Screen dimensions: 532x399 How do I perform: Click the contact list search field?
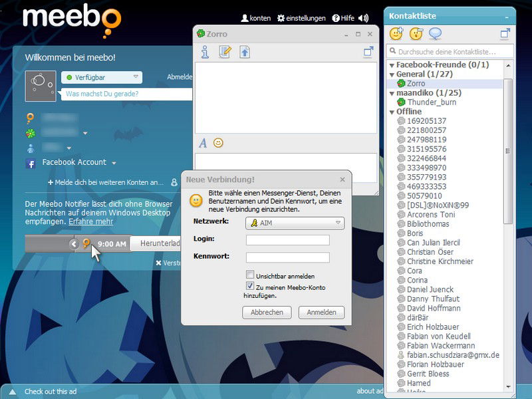coord(450,52)
